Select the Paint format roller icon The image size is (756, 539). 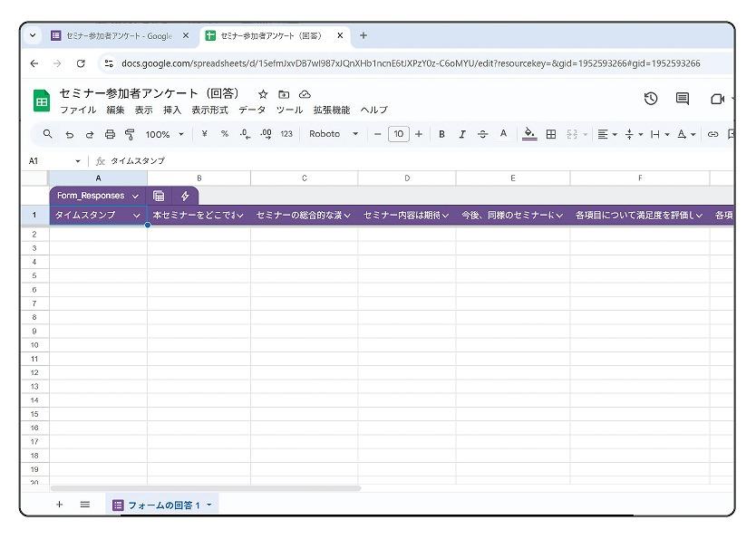pos(130,134)
